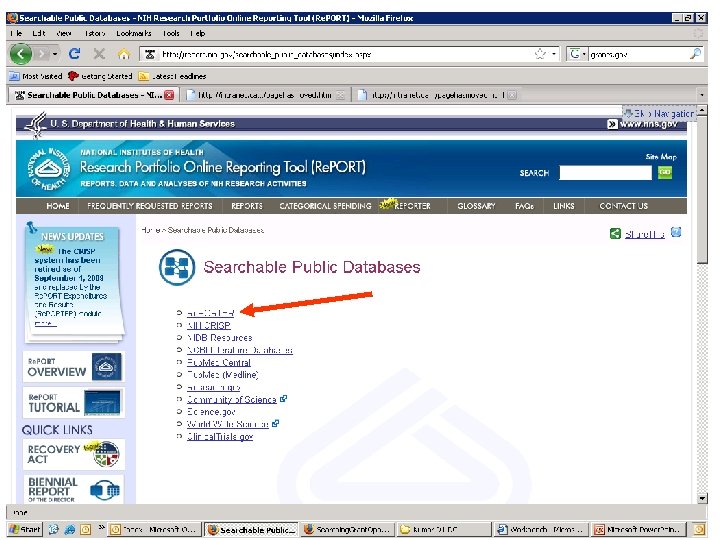Open the REPORTS navigation item
The width and height of the screenshot is (720, 540).
pos(247,206)
